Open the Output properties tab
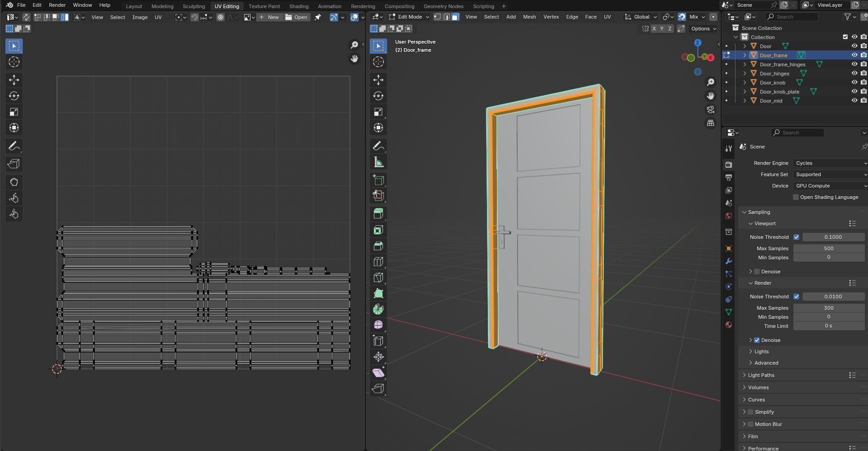868x451 pixels. 729,177
